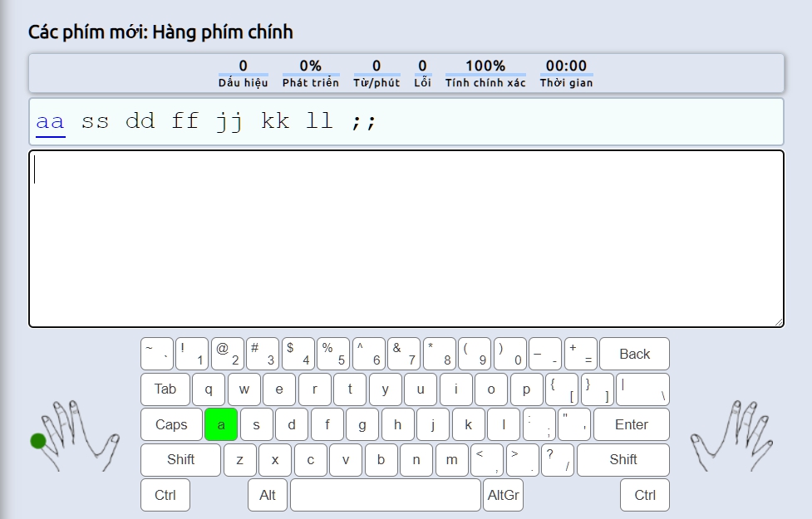Click the 't' key on virtual keyboard

point(350,389)
